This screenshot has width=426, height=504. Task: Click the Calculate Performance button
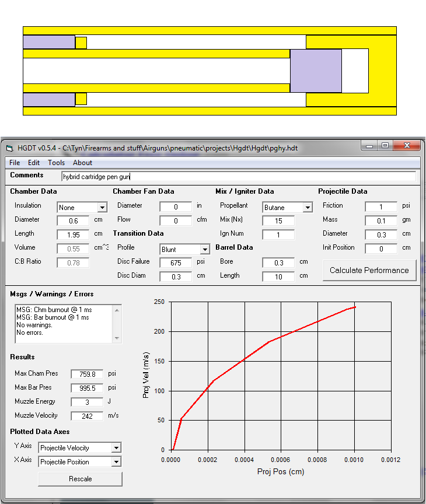click(x=369, y=270)
